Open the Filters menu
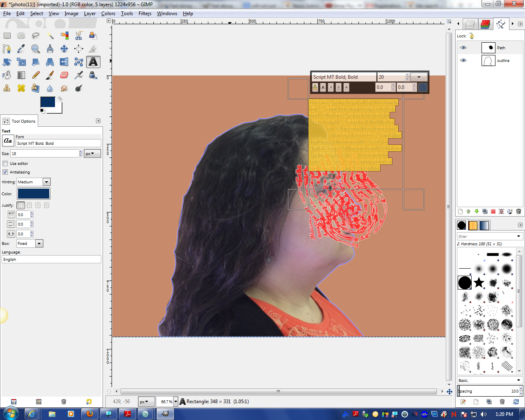The image size is (525, 420). pyautogui.click(x=145, y=14)
